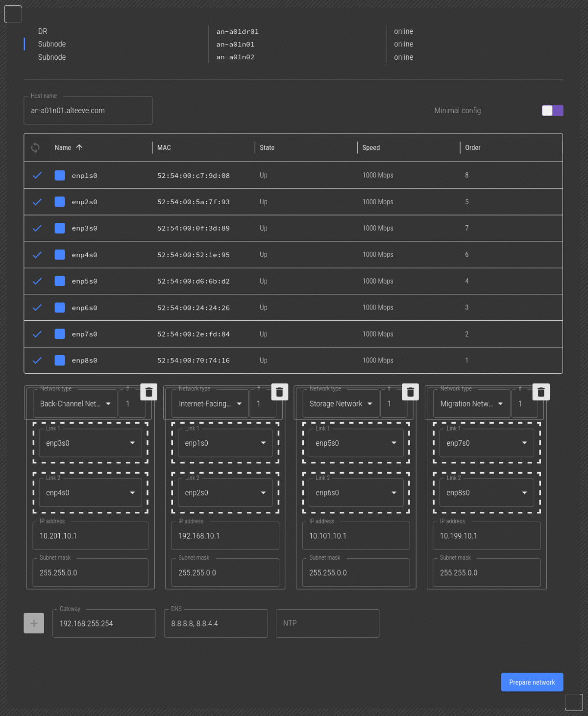
Task: Click the blue square swatch for enp3s0
Action: point(60,228)
